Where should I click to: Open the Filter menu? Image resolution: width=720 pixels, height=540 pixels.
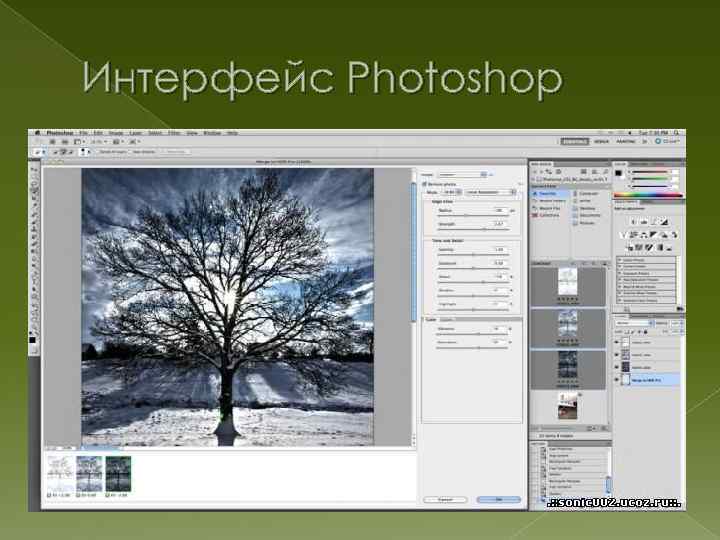174,133
